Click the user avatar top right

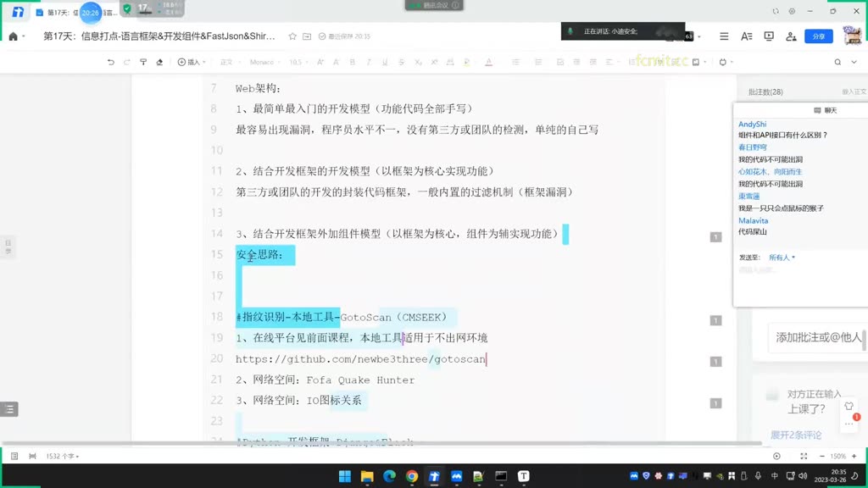point(852,36)
